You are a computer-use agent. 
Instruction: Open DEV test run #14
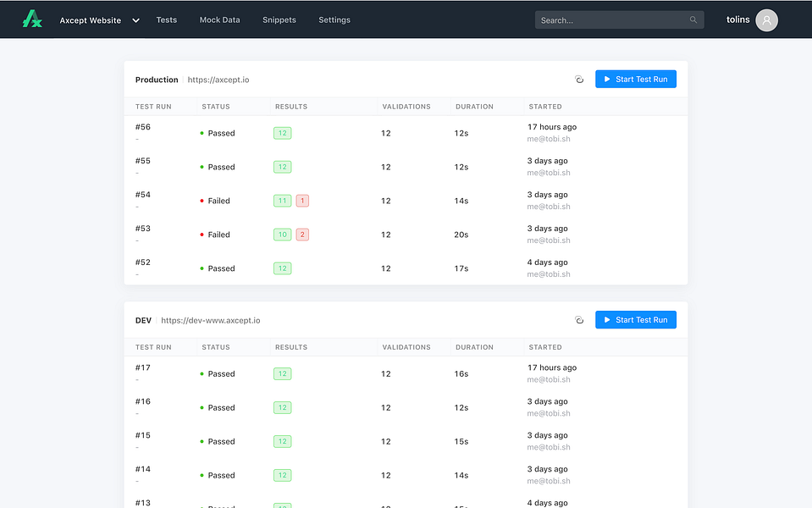pyautogui.click(x=143, y=469)
